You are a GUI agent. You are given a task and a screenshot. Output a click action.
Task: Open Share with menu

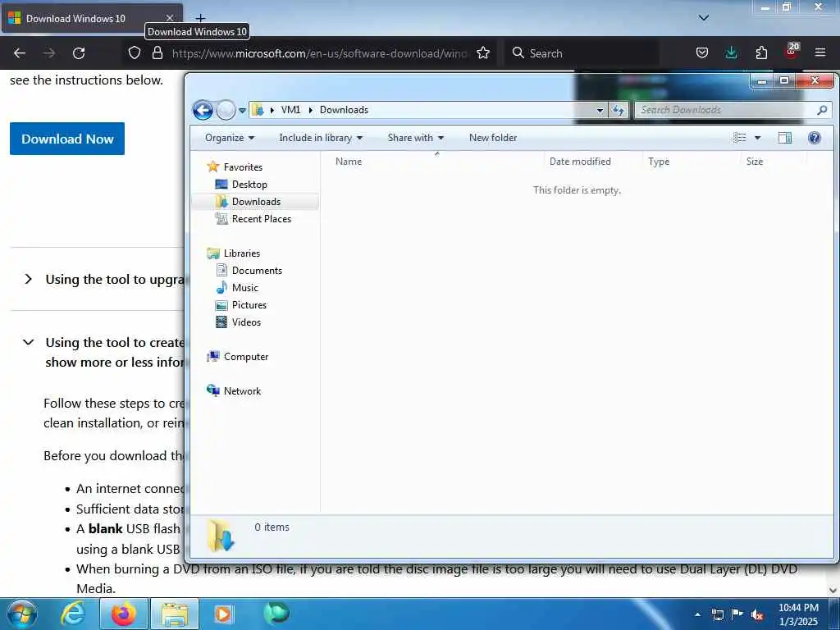pos(416,138)
